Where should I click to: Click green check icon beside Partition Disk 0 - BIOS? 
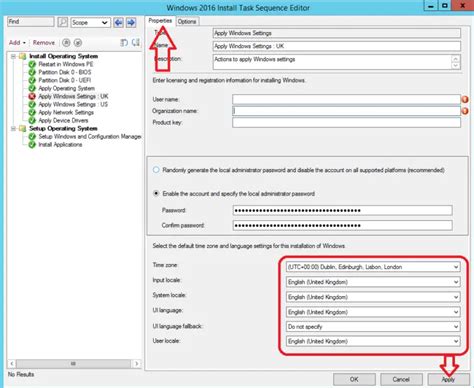pos(32,72)
